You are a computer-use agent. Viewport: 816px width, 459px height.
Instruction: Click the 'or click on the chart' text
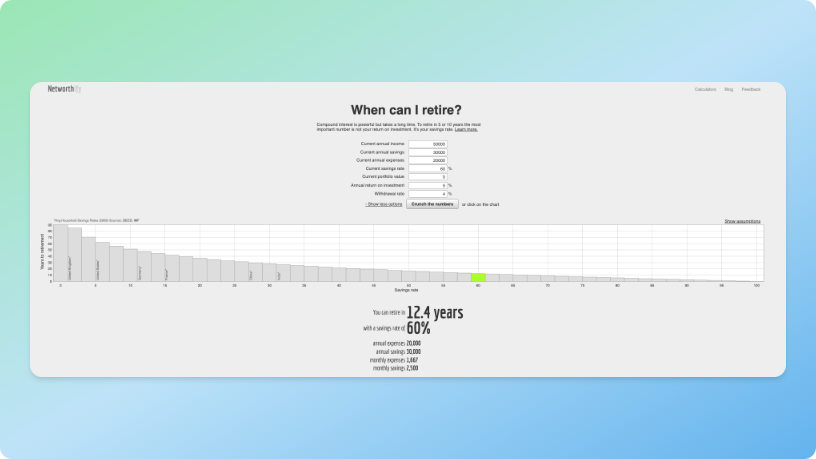pyautogui.click(x=480, y=205)
